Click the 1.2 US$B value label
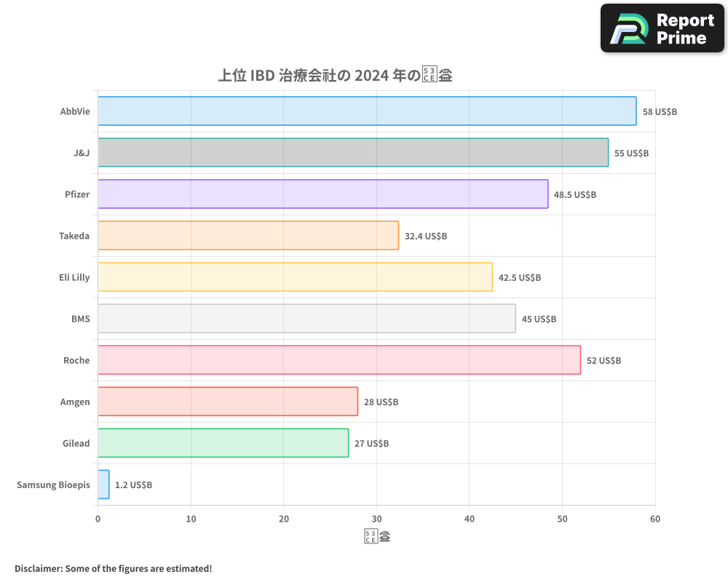 pos(132,485)
